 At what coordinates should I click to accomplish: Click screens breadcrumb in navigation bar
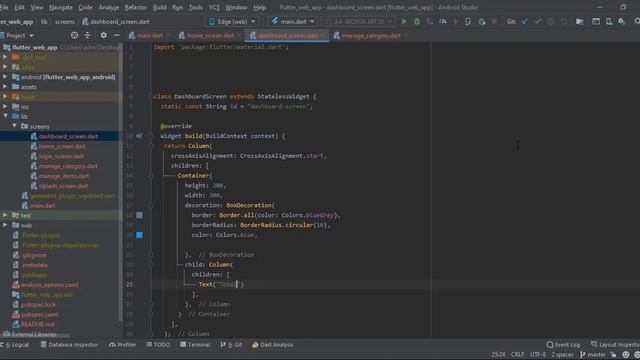pos(64,22)
